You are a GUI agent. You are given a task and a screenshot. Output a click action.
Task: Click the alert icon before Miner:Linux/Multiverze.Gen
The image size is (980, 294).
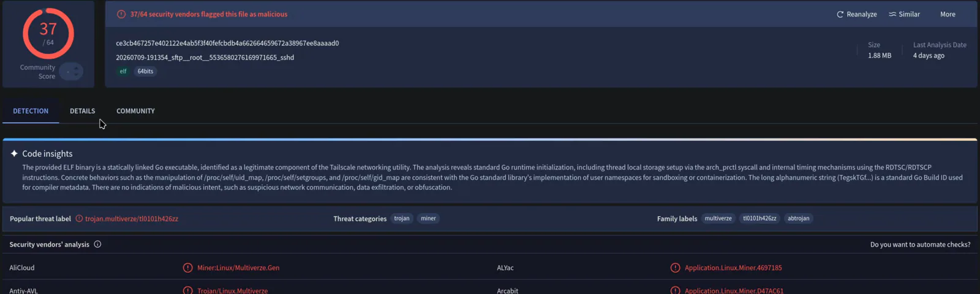click(x=187, y=268)
